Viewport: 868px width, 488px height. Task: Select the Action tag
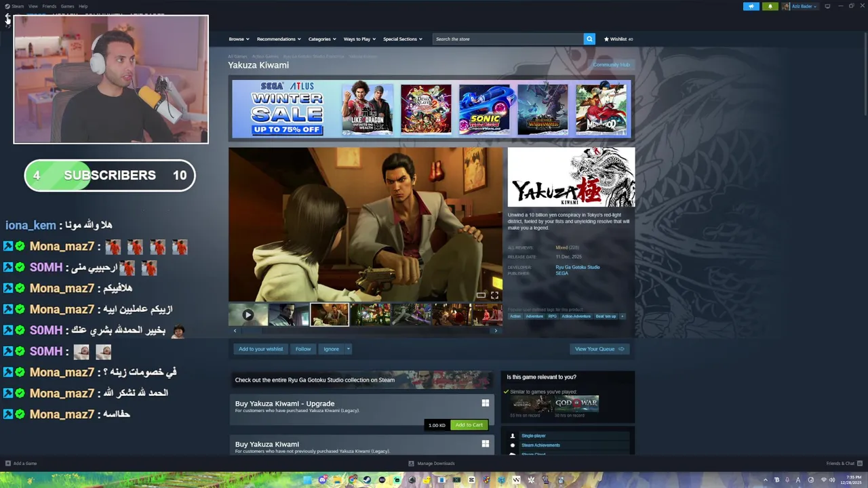515,316
